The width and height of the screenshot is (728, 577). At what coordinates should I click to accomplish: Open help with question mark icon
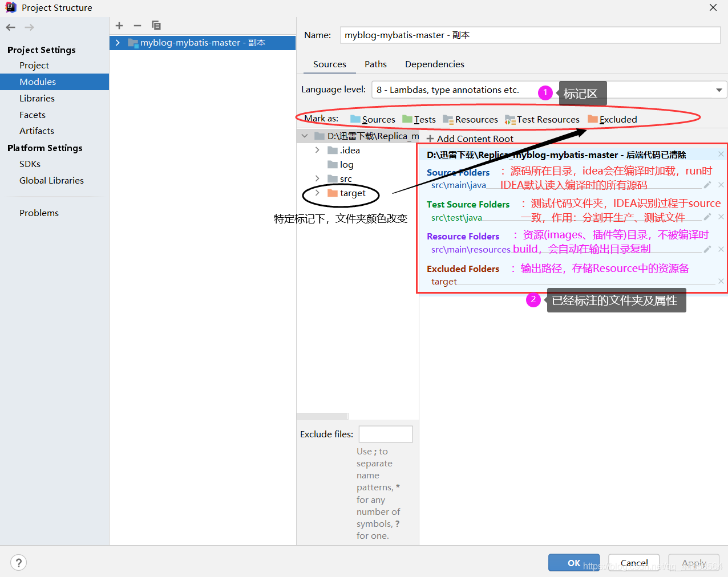pyautogui.click(x=18, y=563)
